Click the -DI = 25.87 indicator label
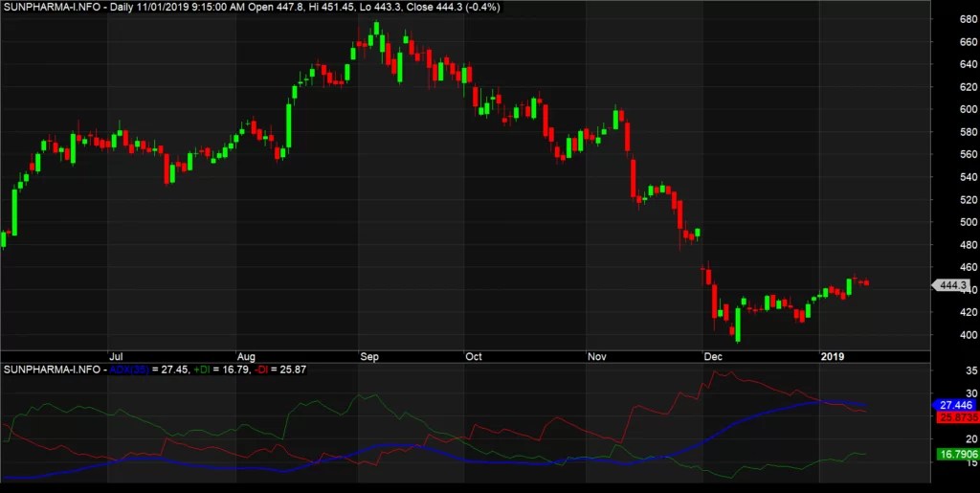 click(279, 370)
